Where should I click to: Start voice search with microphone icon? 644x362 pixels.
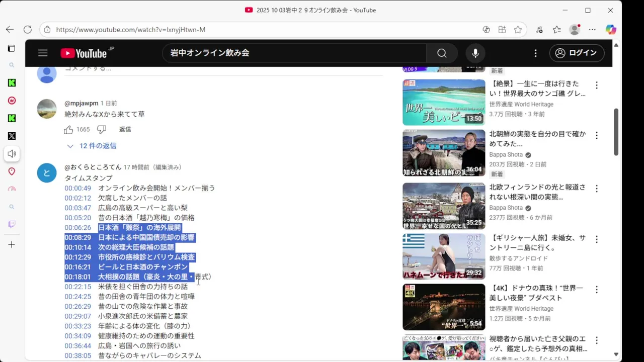[475, 53]
